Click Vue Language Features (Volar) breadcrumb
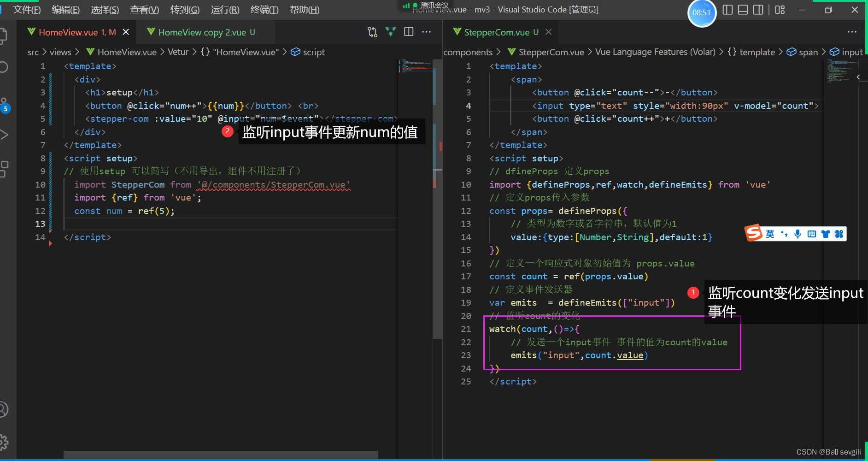 click(x=655, y=52)
